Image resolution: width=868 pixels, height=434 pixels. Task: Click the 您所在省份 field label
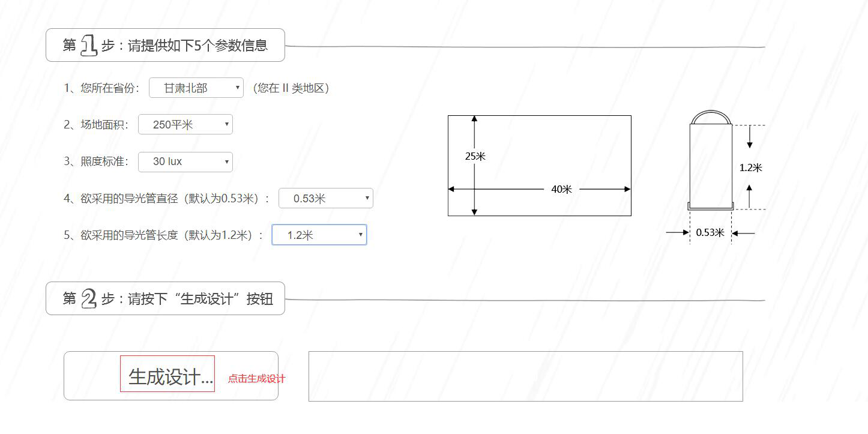pos(101,88)
